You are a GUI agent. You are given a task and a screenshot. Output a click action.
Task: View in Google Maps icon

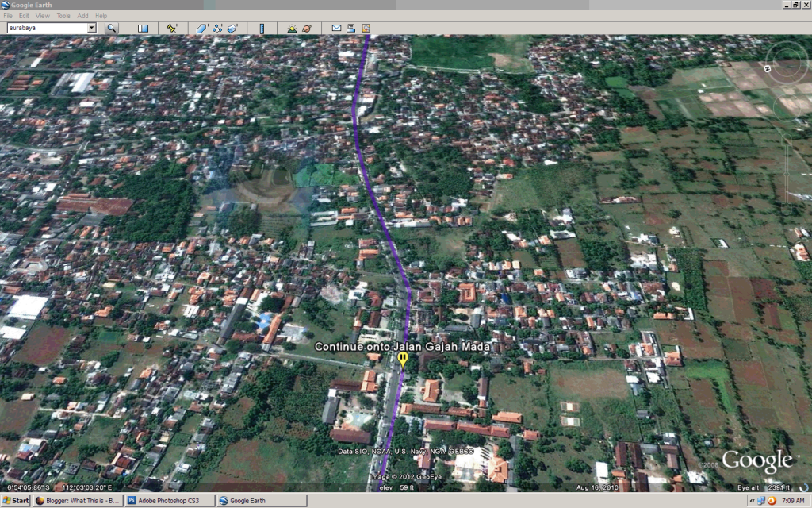(x=366, y=28)
